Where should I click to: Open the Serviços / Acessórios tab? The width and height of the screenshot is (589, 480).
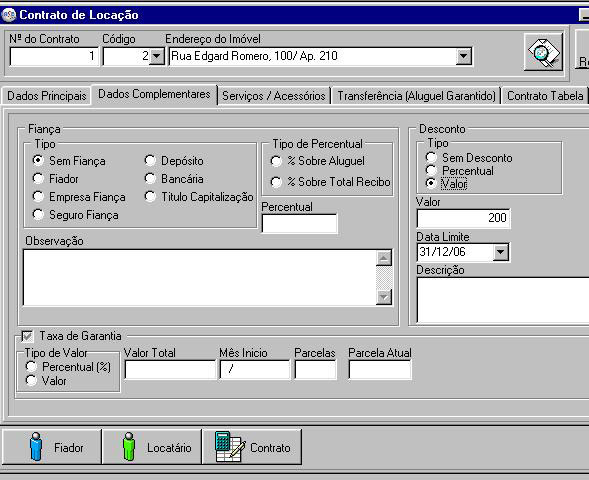coord(273,96)
